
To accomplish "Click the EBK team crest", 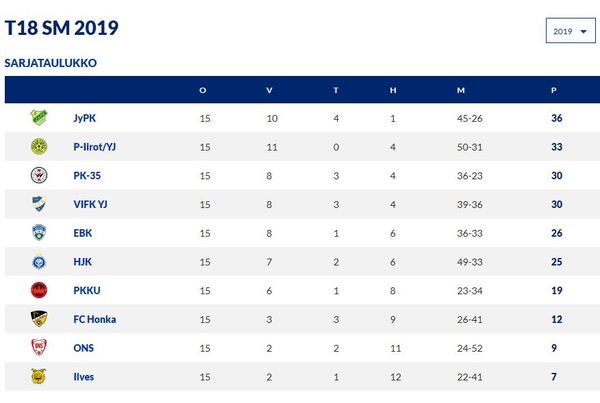I will 39,233.
